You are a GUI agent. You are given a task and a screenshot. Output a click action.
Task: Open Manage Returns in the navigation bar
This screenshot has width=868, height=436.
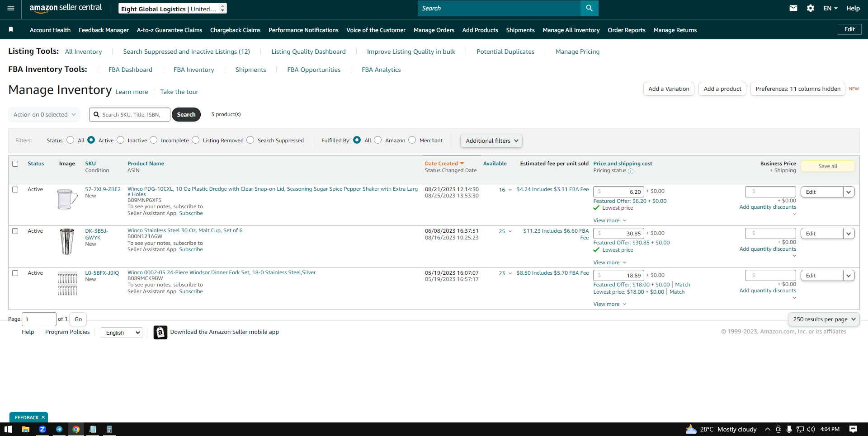tap(675, 30)
